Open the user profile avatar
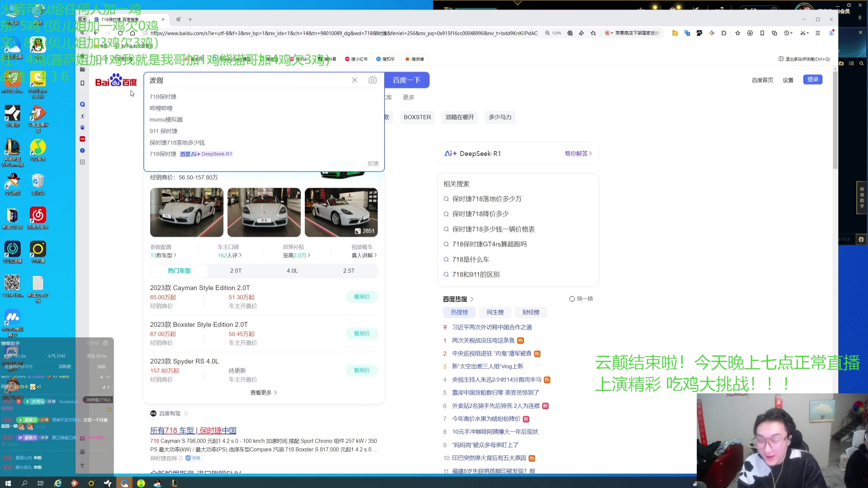 [x=831, y=33]
